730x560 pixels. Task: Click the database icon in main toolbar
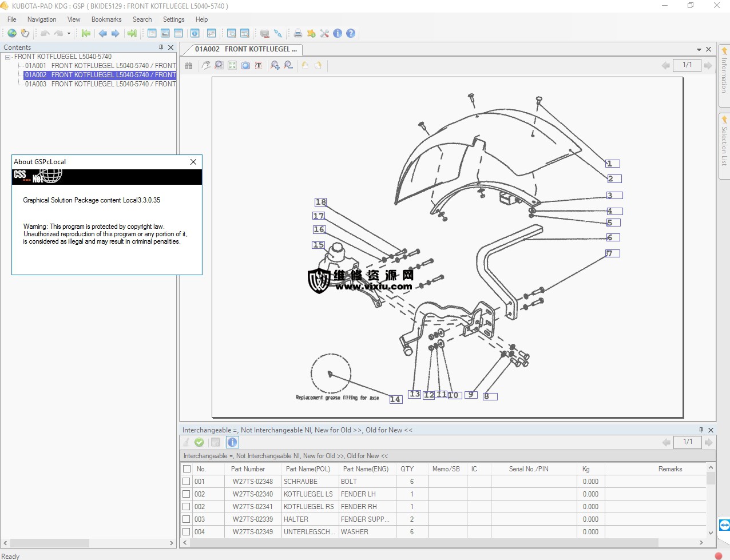[x=265, y=33]
